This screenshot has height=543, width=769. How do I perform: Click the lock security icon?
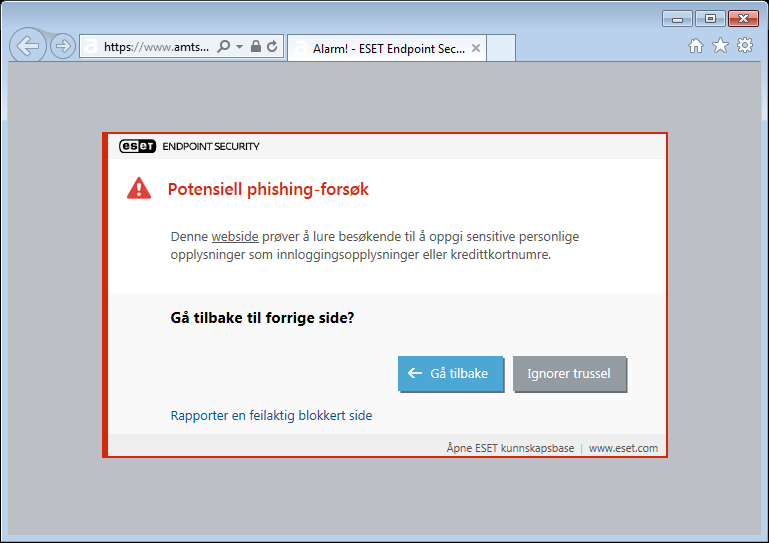[x=256, y=46]
